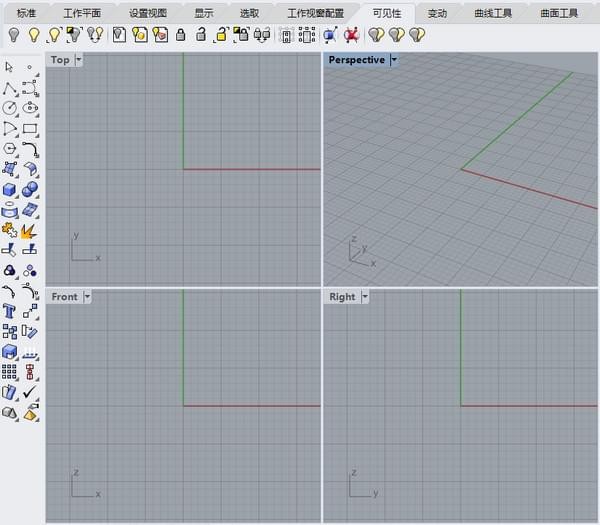Click the red X hide control points icon
This screenshot has width=600, height=525.
[x=351, y=35]
